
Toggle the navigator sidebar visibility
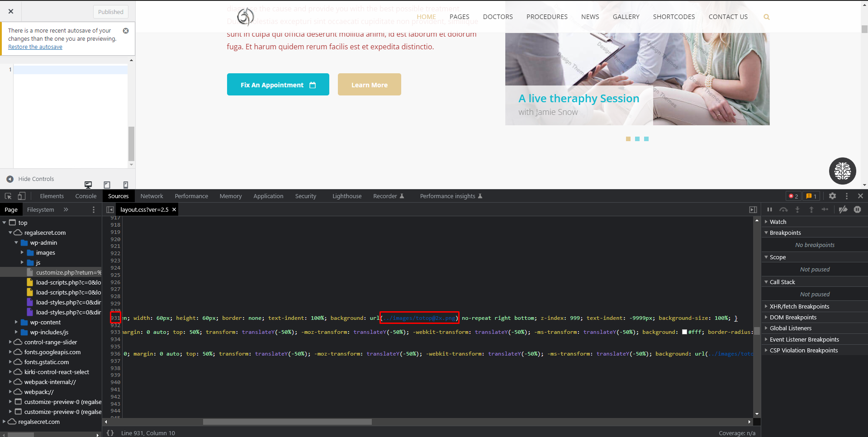110,209
